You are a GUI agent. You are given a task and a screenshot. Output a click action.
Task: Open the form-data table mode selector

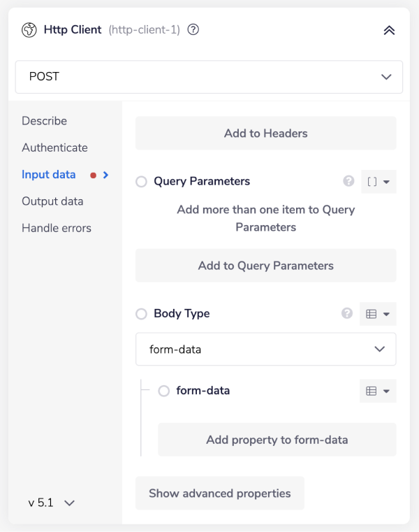click(378, 391)
